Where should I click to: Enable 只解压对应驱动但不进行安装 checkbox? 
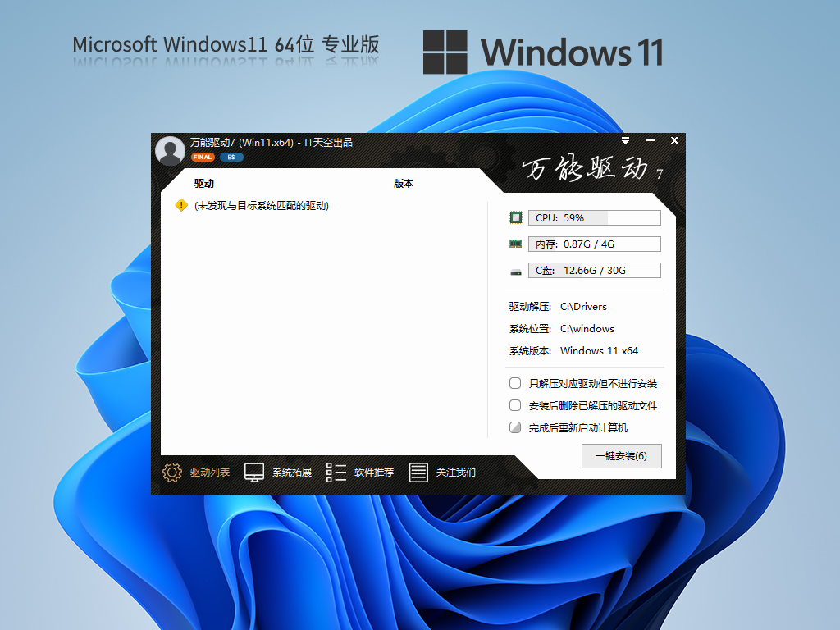click(515, 383)
